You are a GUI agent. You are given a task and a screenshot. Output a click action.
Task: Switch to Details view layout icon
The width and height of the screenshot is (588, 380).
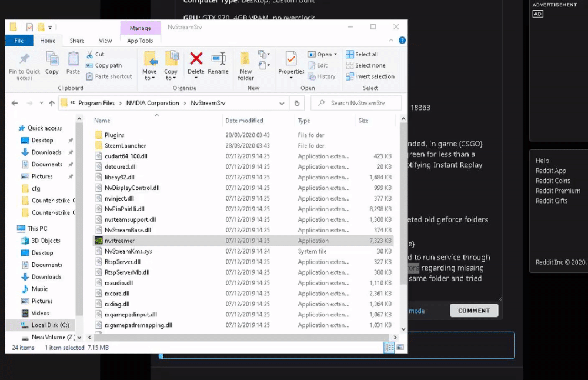coord(389,348)
